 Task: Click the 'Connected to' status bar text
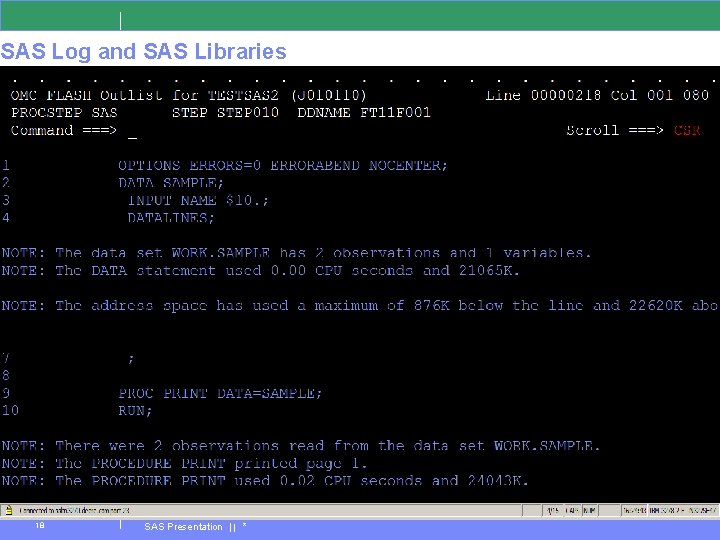tap(74, 510)
